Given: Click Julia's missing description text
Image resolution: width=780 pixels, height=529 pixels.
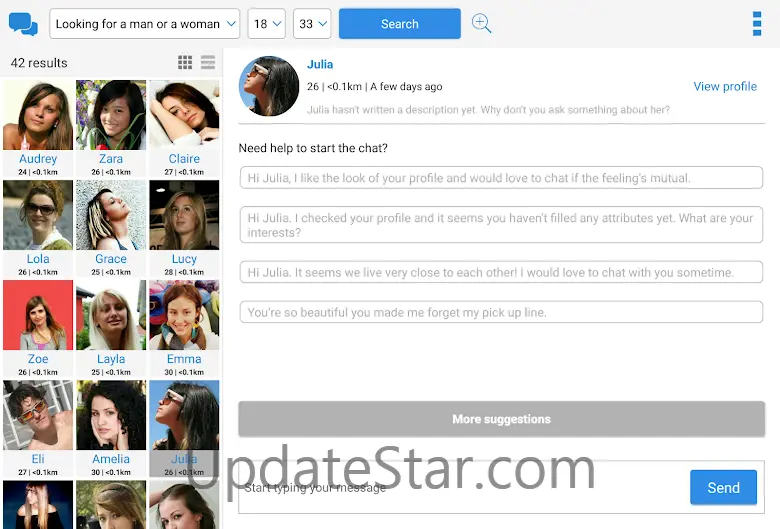Looking at the screenshot, I should tap(488, 109).
